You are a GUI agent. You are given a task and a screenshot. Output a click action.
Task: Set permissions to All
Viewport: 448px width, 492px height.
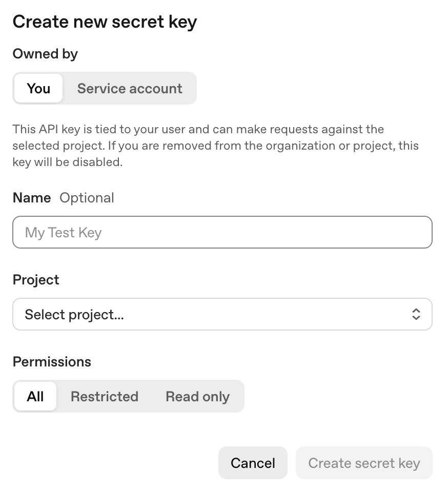(x=35, y=396)
